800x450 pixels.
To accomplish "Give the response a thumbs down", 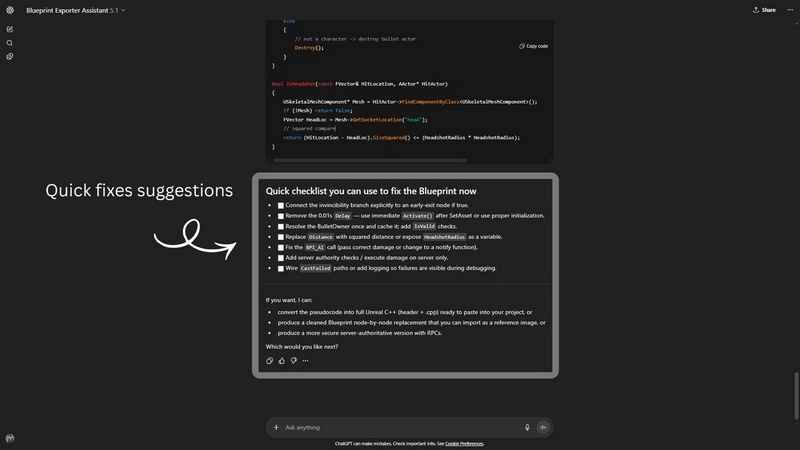I will point(293,360).
